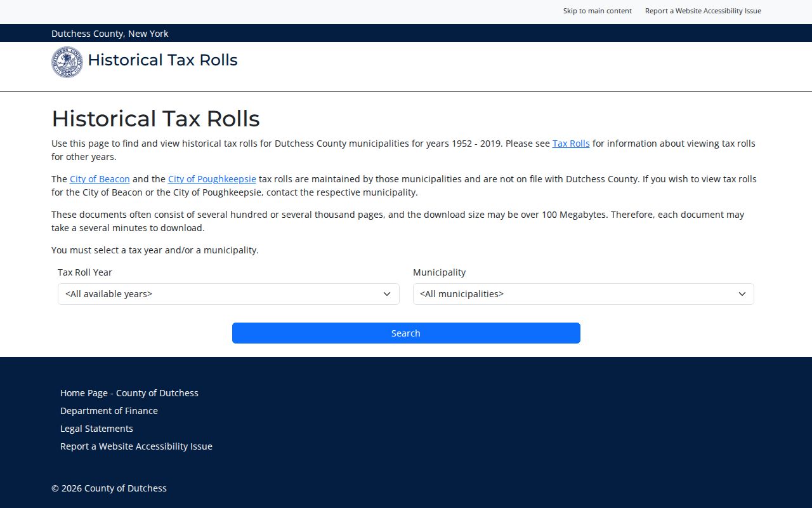This screenshot has width=812, height=508.
Task: Click the copyright 2026 County of Dutchess text
Action: [109, 488]
